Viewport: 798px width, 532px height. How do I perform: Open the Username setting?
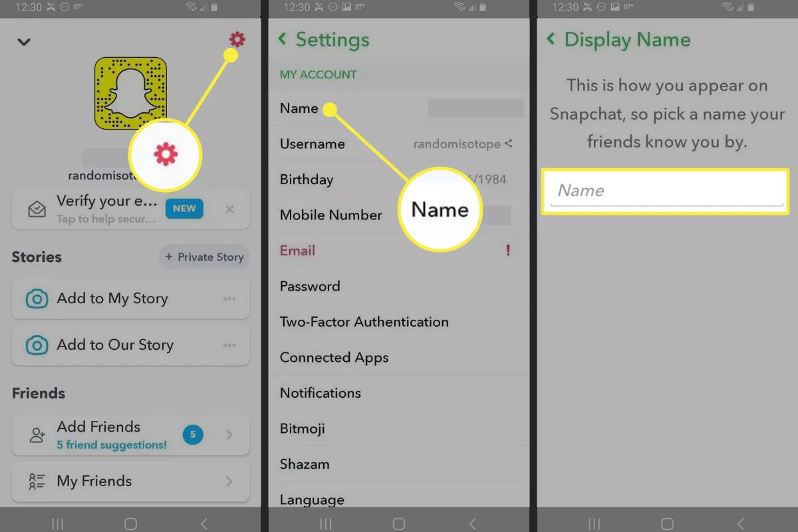tap(400, 144)
